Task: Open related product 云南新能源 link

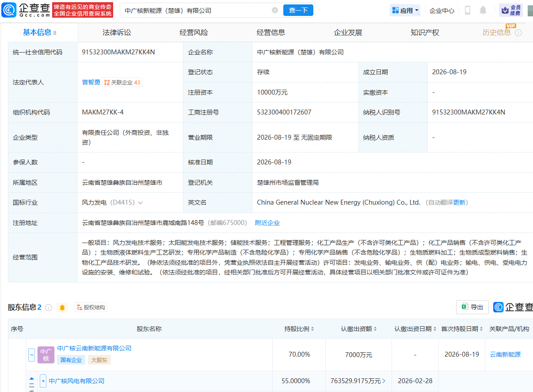Action: click(505, 354)
